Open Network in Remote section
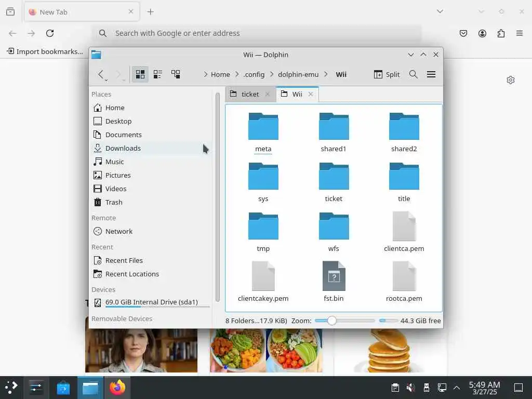The height and width of the screenshot is (399, 532). click(x=151, y=231)
